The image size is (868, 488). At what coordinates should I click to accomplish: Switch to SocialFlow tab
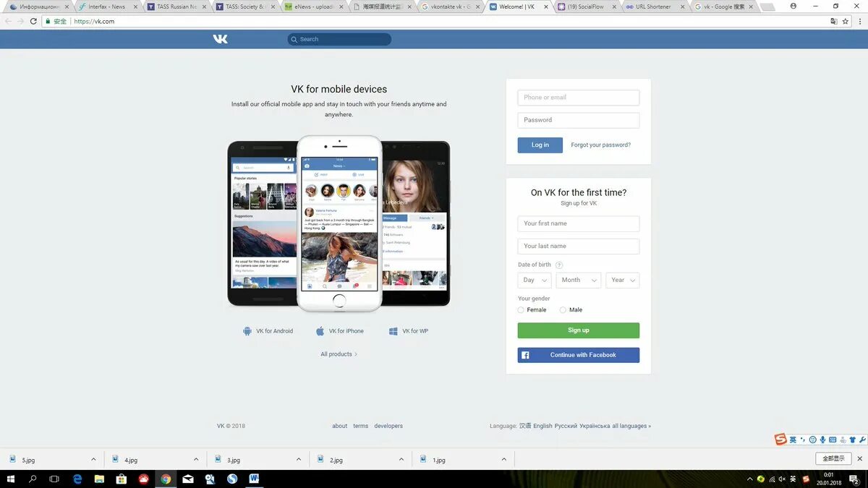pos(586,7)
